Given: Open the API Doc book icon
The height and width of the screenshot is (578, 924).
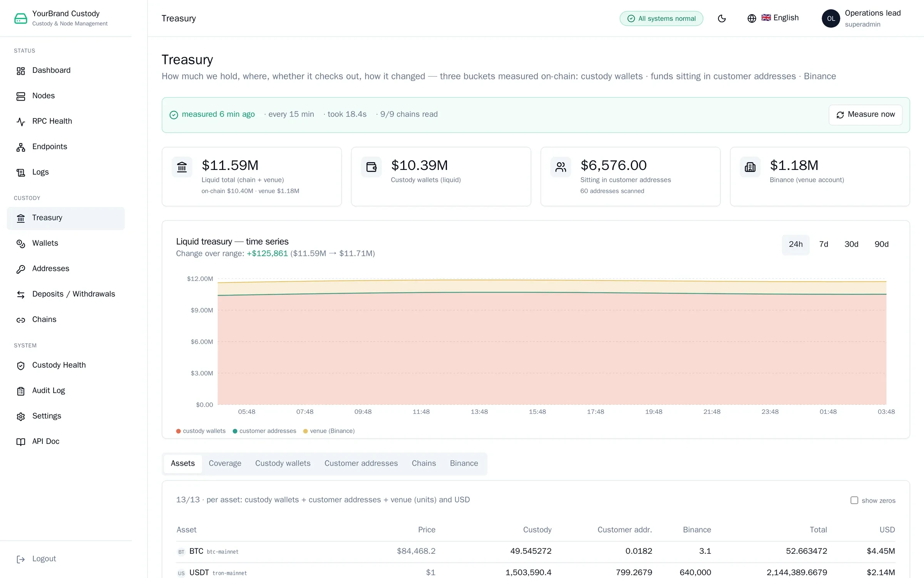Looking at the screenshot, I should [x=21, y=442].
